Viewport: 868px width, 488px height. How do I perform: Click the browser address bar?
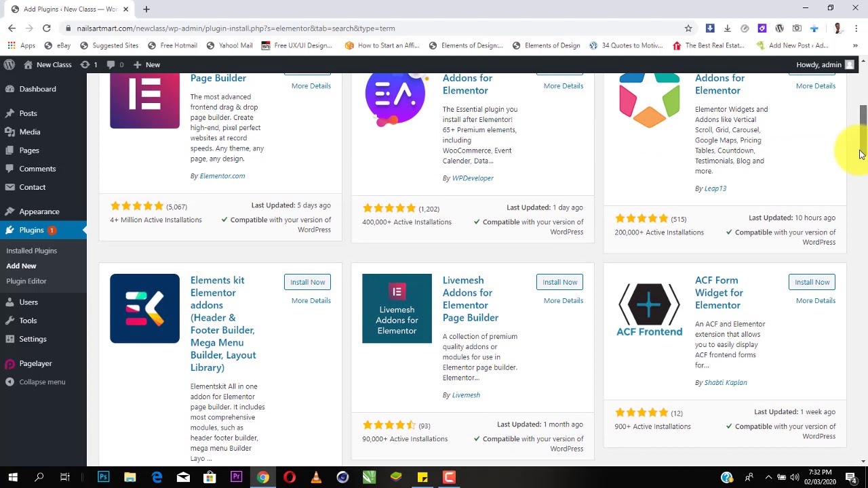[376, 28]
